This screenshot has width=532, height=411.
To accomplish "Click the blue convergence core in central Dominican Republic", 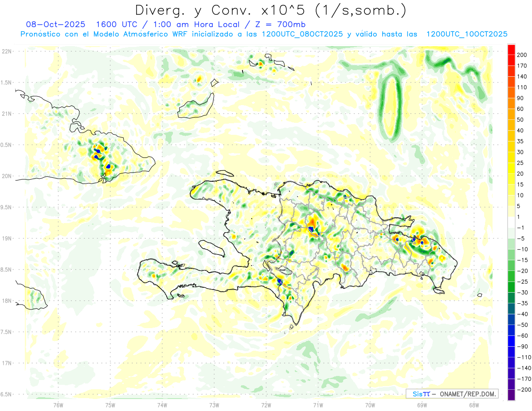I will 312,229.
